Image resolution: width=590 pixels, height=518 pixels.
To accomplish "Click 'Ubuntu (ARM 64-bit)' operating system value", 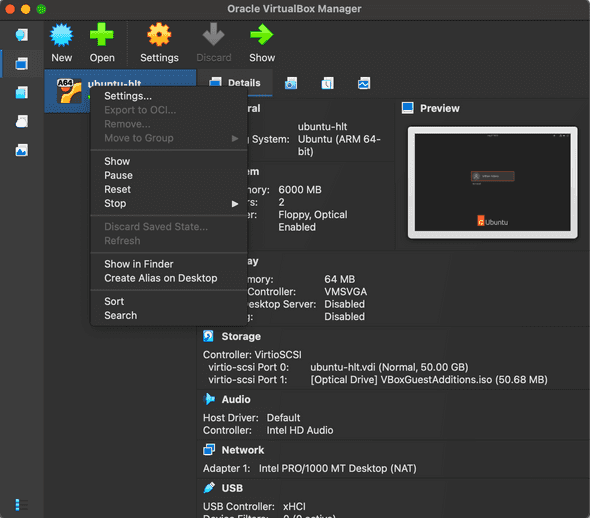I will click(339, 145).
